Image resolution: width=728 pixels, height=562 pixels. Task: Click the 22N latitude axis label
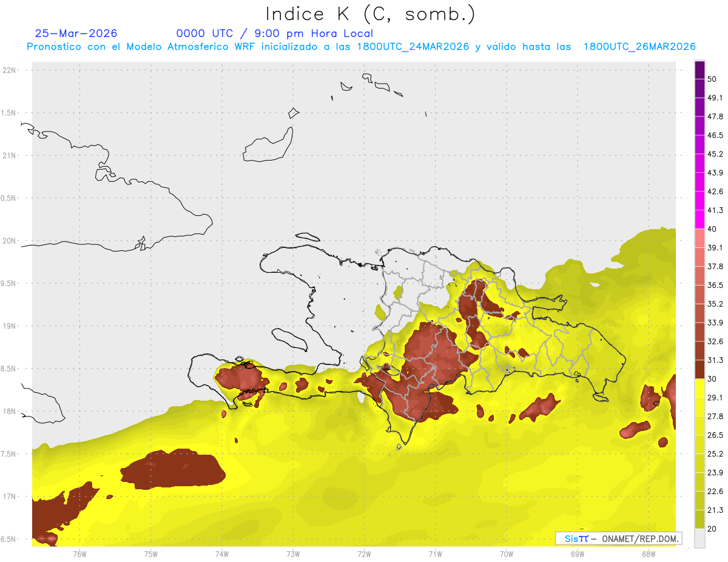coord(9,70)
